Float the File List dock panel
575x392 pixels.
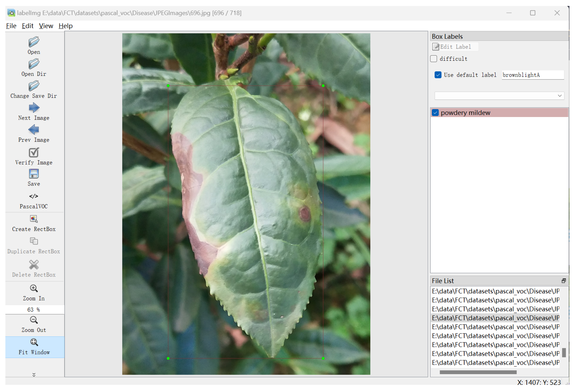pyautogui.click(x=563, y=281)
